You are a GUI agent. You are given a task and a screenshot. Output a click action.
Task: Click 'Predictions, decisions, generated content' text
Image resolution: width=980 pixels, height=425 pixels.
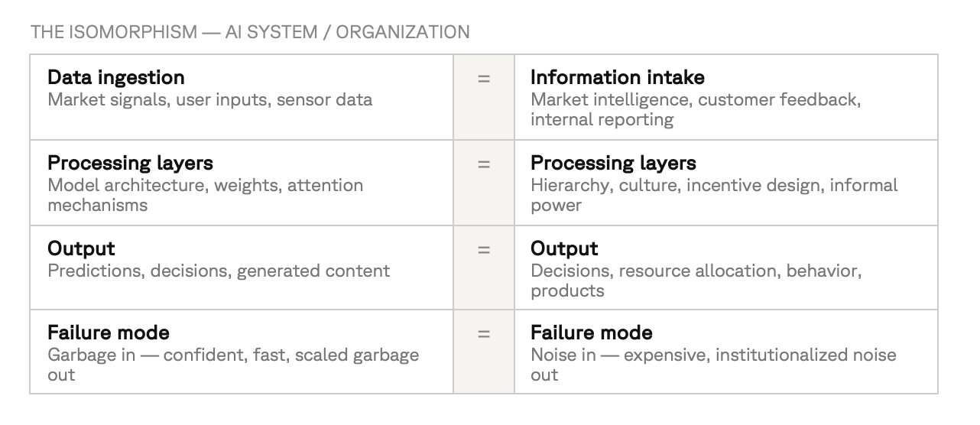pyautogui.click(x=219, y=271)
